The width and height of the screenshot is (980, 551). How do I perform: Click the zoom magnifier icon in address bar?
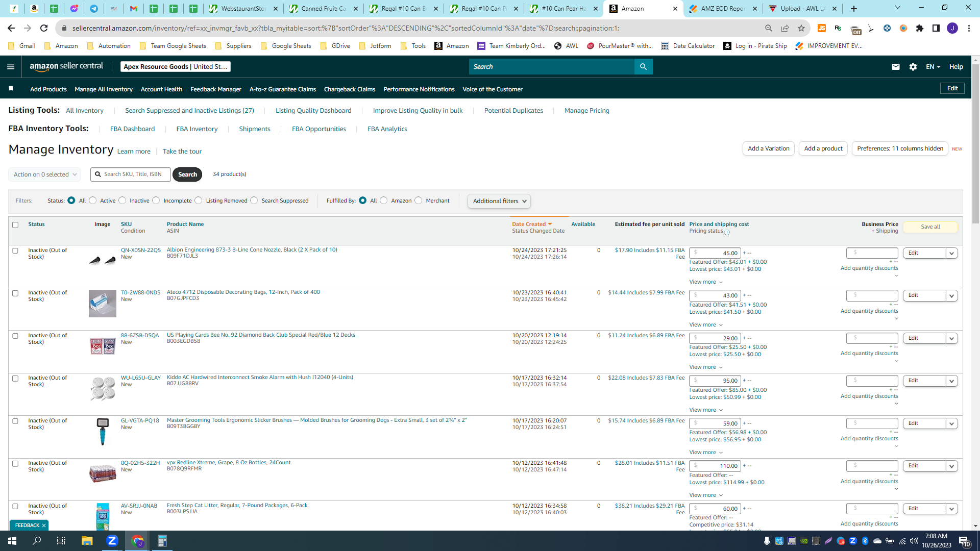click(769, 28)
